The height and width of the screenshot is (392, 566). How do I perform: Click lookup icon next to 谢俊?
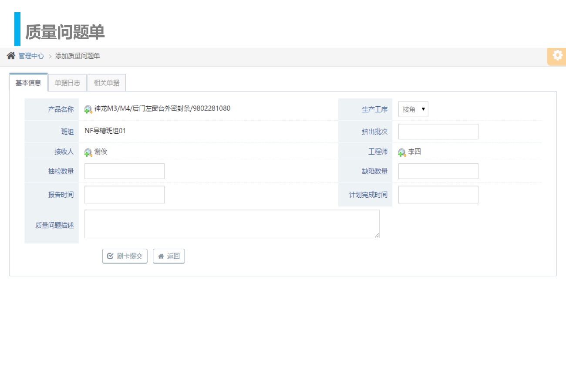click(88, 152)
